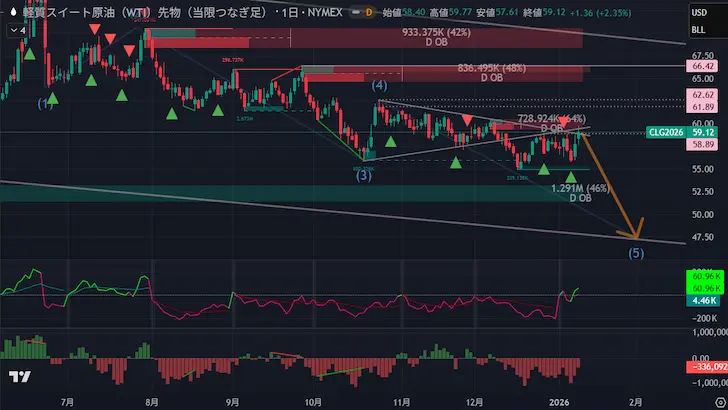
Task: Click the orange D data-status badge
Action: (369, 10)
